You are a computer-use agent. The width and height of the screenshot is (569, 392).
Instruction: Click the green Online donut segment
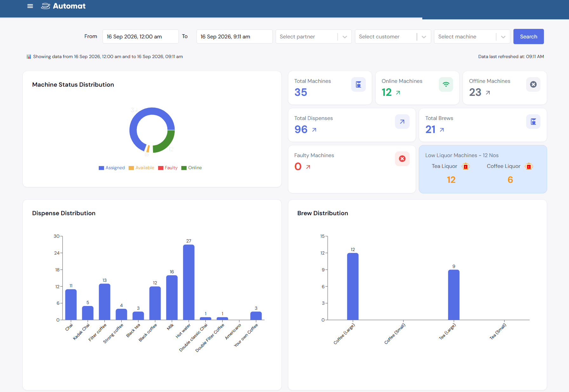(167, 143)
